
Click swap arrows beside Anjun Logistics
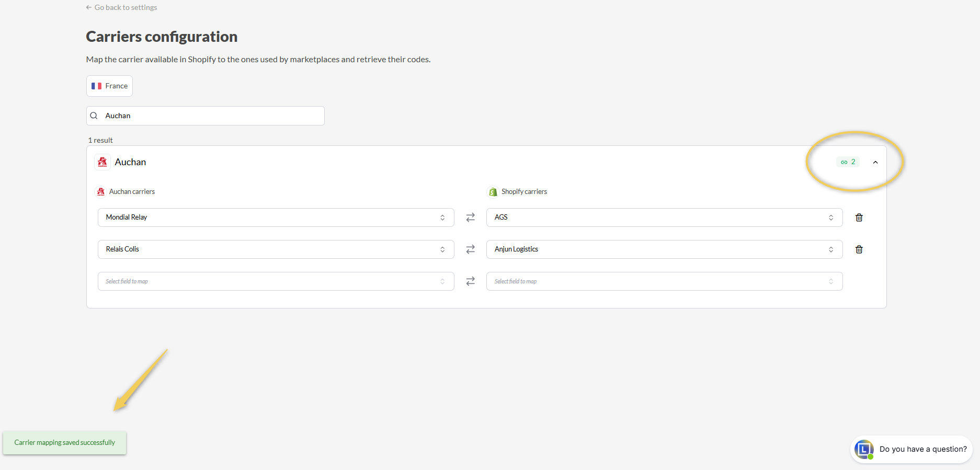click(470, 249)
